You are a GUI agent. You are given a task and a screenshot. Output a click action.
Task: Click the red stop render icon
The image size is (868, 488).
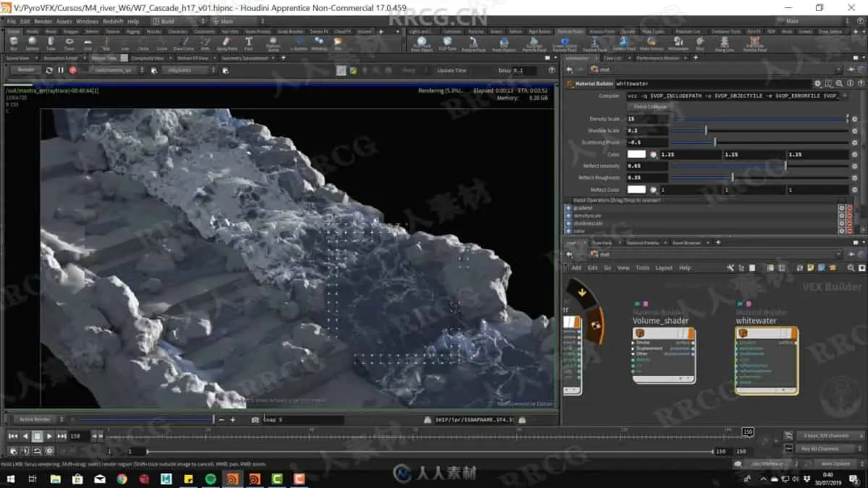tap(72, 70)
